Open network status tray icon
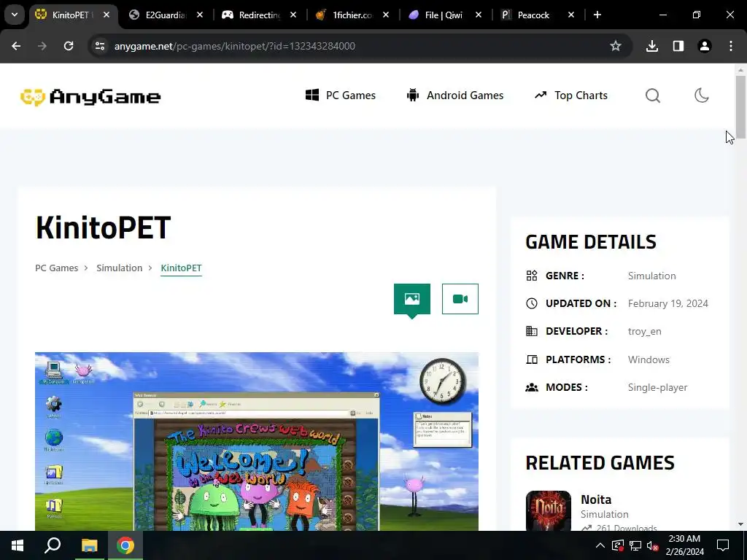The image size is (747, 560). tap(635, 545)
